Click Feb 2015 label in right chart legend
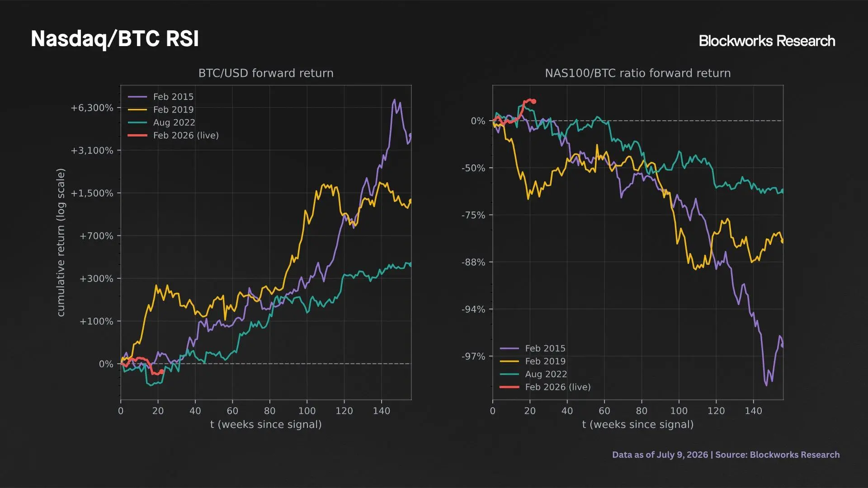This screenshot has height=488, width=868. [x=545, y=348]
